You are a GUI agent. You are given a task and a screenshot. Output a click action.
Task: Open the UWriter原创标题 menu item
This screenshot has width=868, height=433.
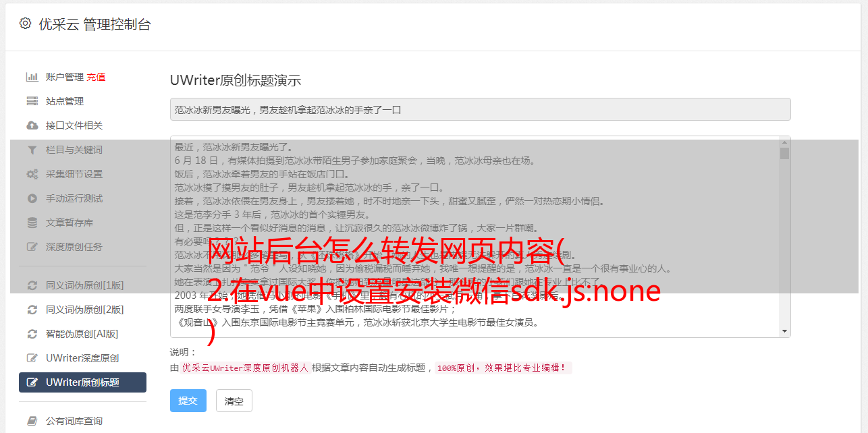pyautogui.click(x=82, y=382)
